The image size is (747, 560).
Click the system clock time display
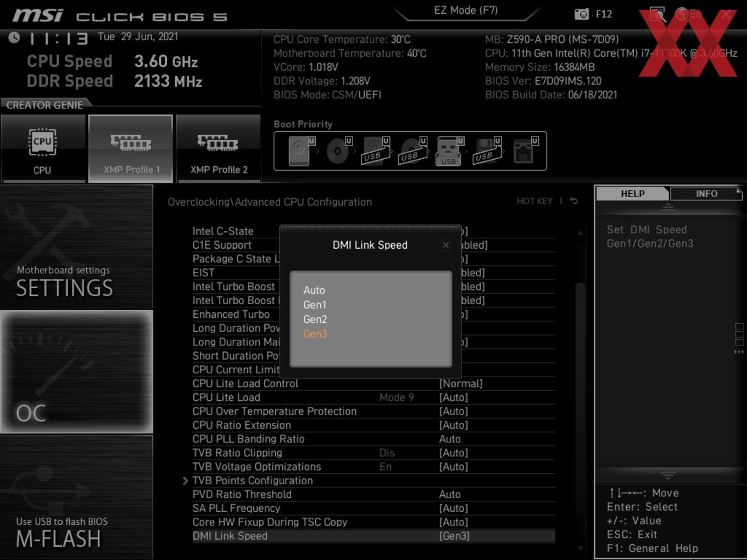59,38
